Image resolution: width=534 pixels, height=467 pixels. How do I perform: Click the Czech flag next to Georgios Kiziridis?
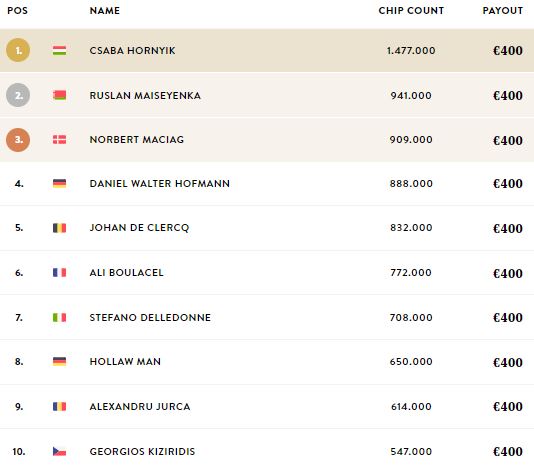pos(60,451)
